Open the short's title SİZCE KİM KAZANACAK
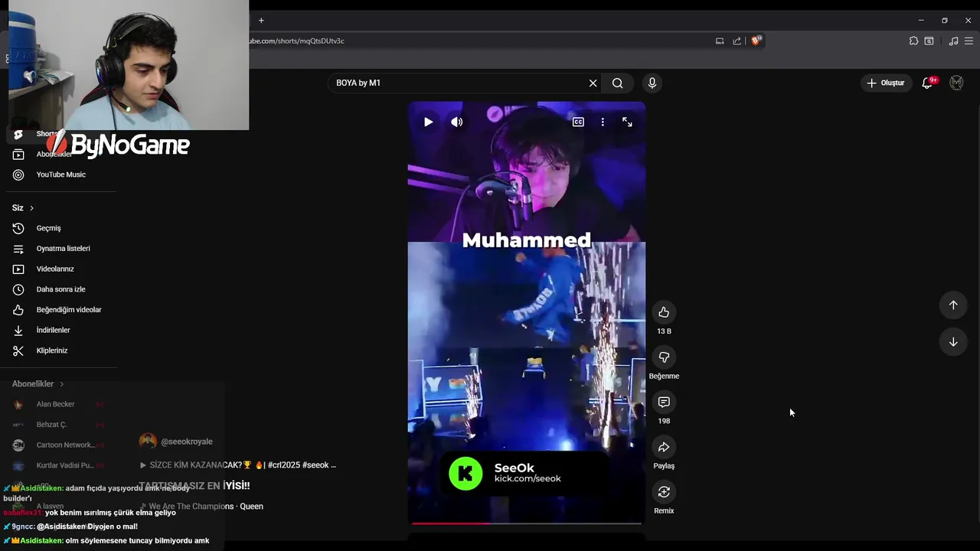The height and width of the screenshot is (551, 980). (x=237, y=465)
